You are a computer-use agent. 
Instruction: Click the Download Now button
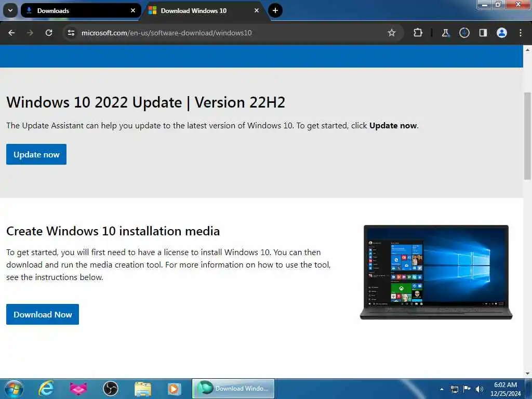[43, 314]
